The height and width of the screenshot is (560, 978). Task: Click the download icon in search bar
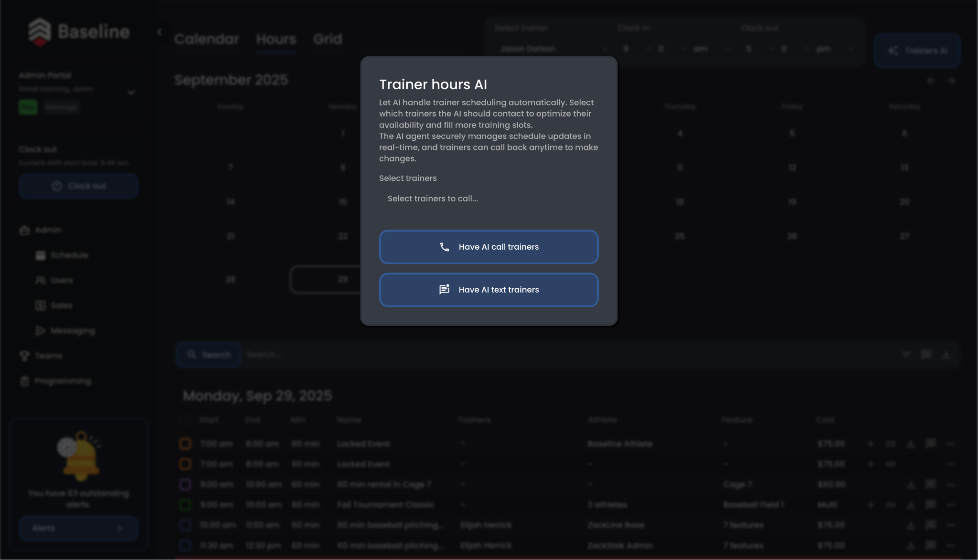click(x=946, y=355)
